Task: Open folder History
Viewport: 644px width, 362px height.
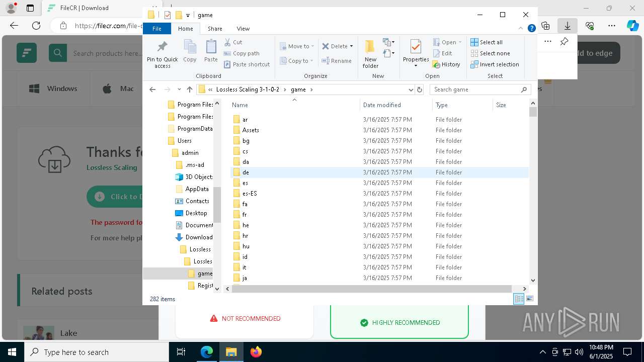Action: coord(446,64)
